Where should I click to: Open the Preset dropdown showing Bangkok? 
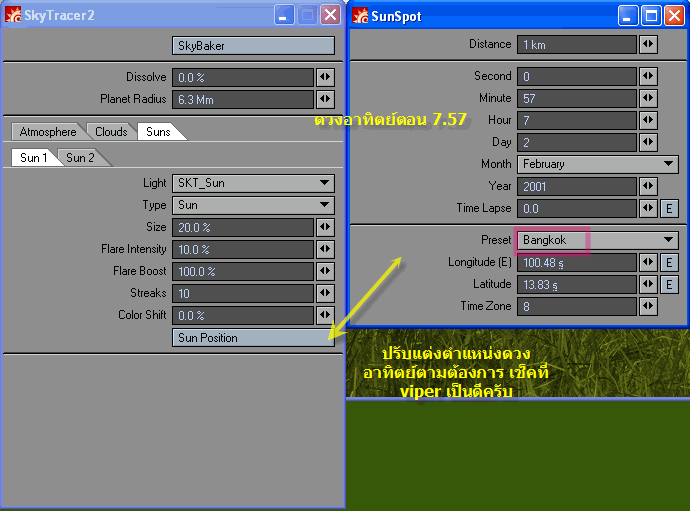[x=598, y=240]
